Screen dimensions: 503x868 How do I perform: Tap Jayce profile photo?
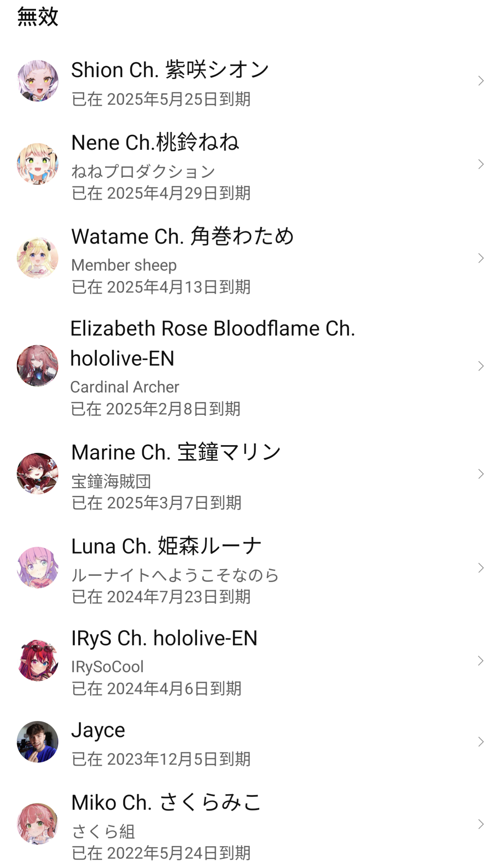tap(37, 742)
